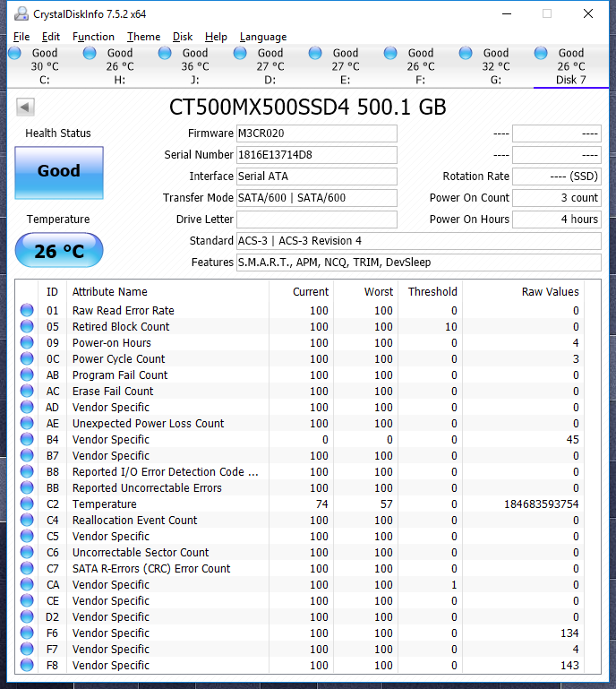The height and width of the screenshot is (689, 616).
Task: Click status orb for Power Cycle Count
Action: (27, 359)
